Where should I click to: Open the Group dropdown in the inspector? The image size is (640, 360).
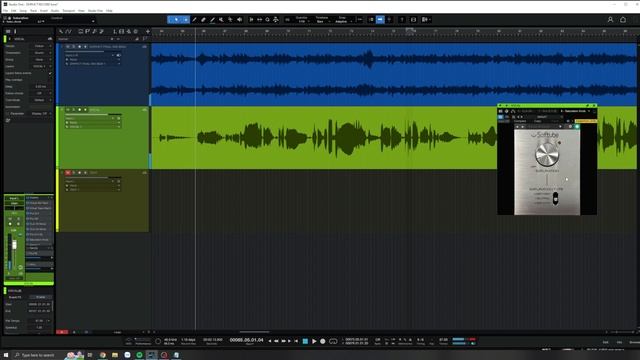pos(41,60)
